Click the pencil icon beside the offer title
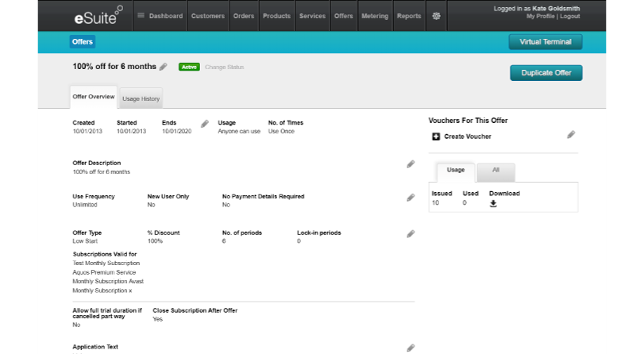Screen dimensions: 644x354 pos(164,67)
